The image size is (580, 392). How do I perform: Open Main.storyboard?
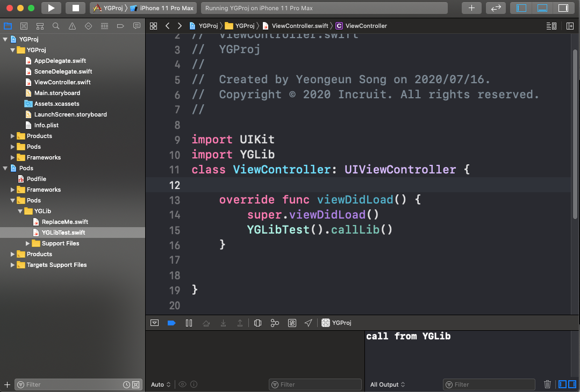[57, 93]
